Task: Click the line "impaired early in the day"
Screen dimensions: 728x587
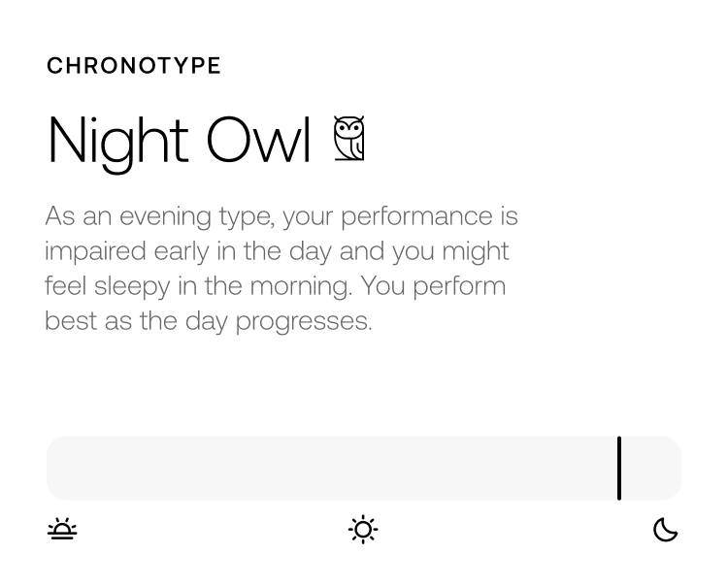Action: (277, 251)
